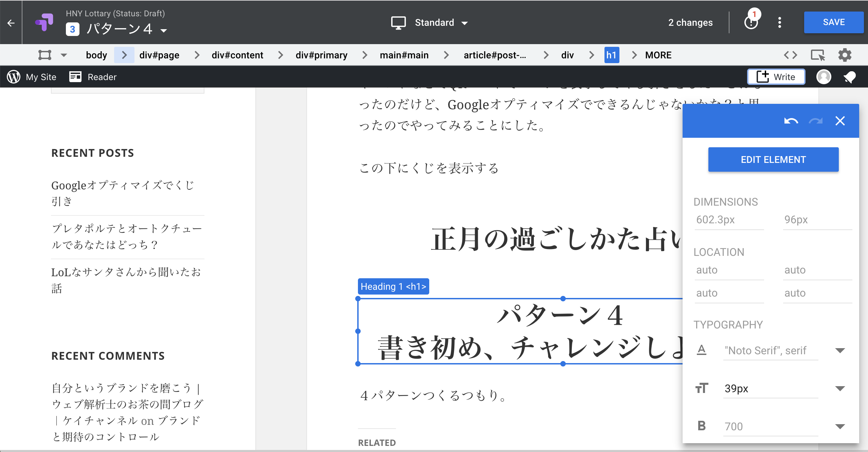Image resolution: width=868 pixels, height=452 pixels.
Task: Open WordPress notifications bell icon
Action: click(x=849, y=77)
